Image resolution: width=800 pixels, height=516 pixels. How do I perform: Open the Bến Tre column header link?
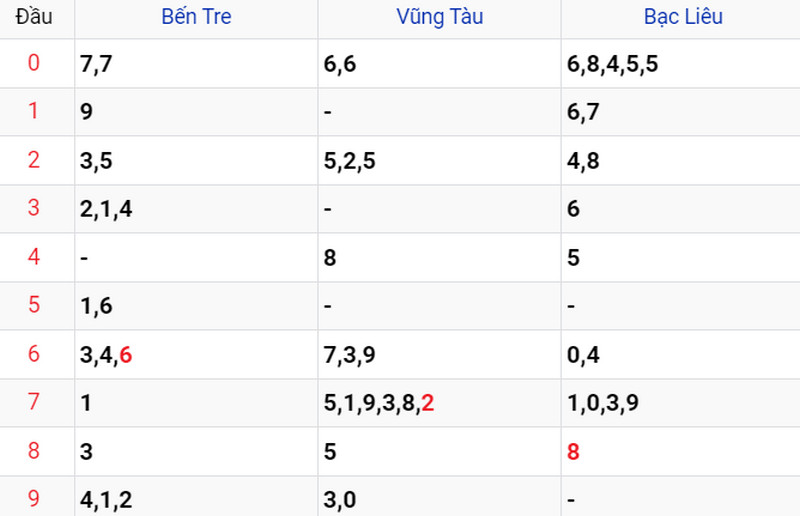point(196,17)
